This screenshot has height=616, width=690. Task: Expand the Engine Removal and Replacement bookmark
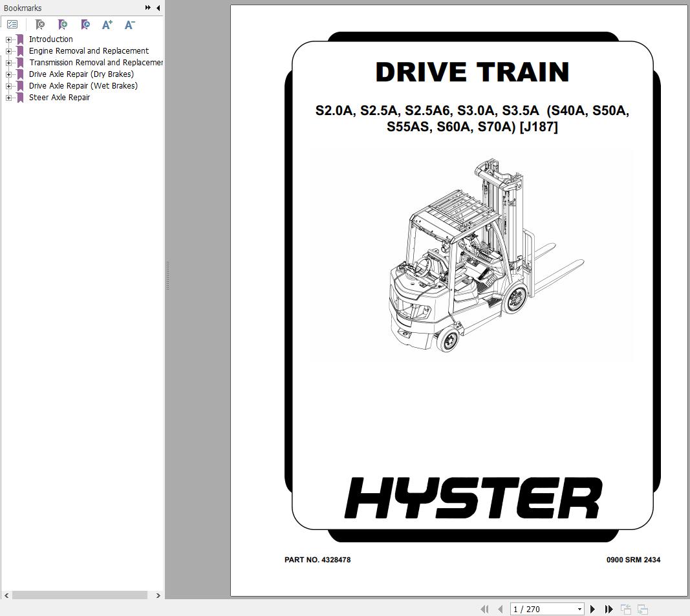click(x=8, y=51)
